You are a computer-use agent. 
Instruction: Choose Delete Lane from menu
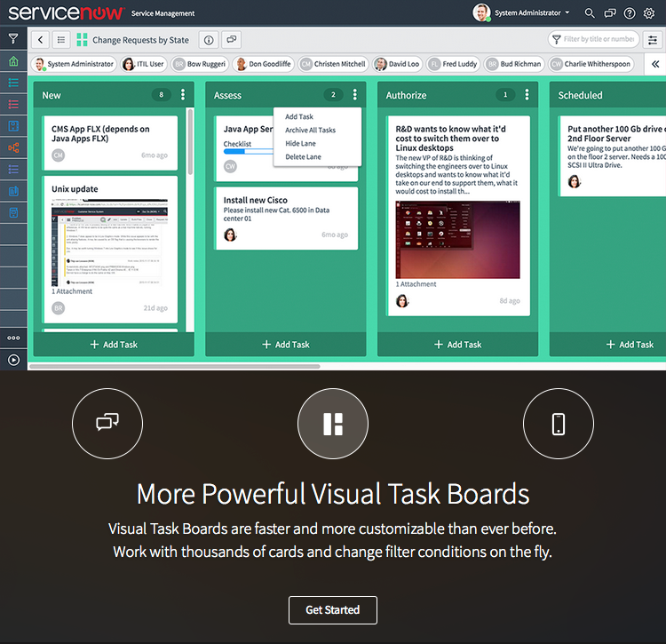(x=303, y=156)
